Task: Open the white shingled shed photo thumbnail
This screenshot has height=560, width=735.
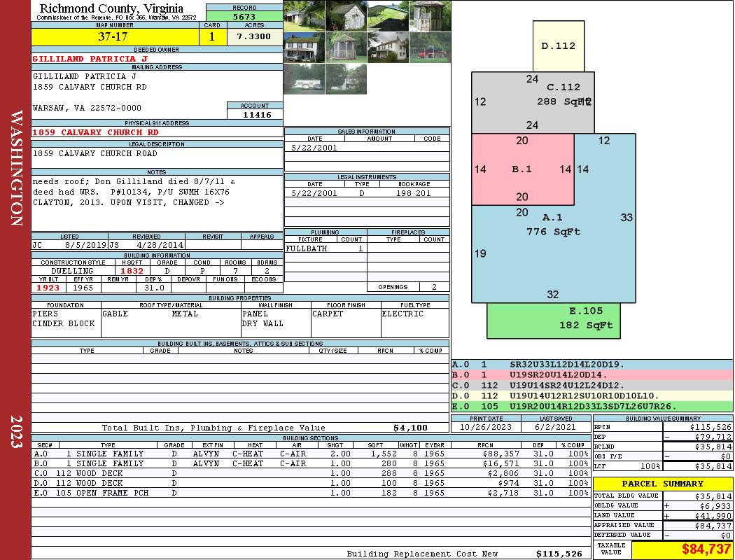Action: click(346, 16)
